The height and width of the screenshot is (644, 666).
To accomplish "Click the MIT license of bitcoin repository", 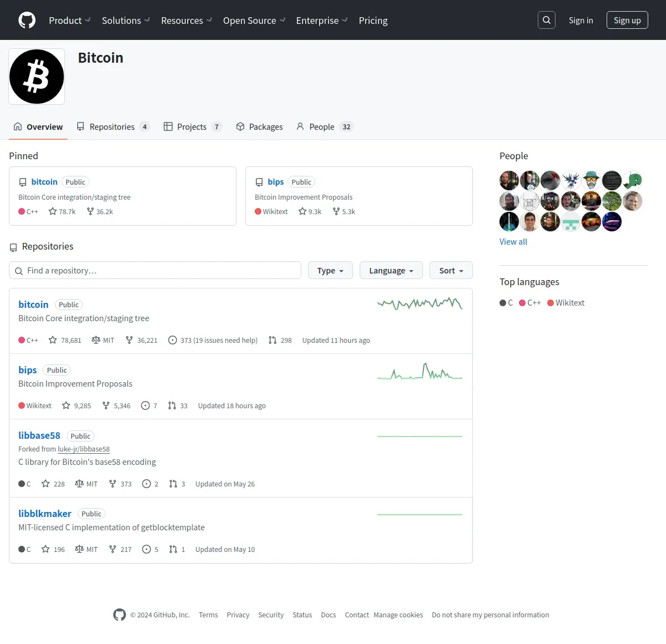I will tap(103, 340).
